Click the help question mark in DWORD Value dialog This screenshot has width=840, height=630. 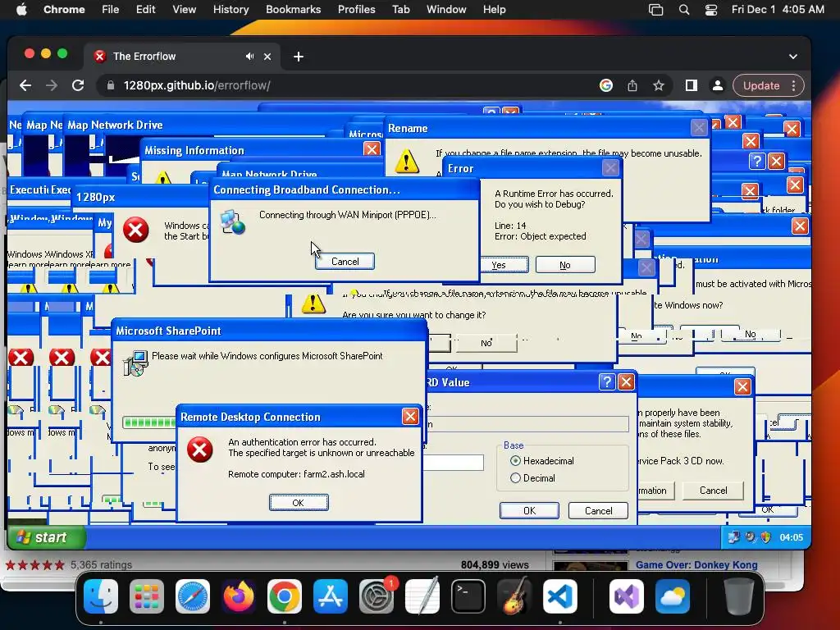coord(606,382)
